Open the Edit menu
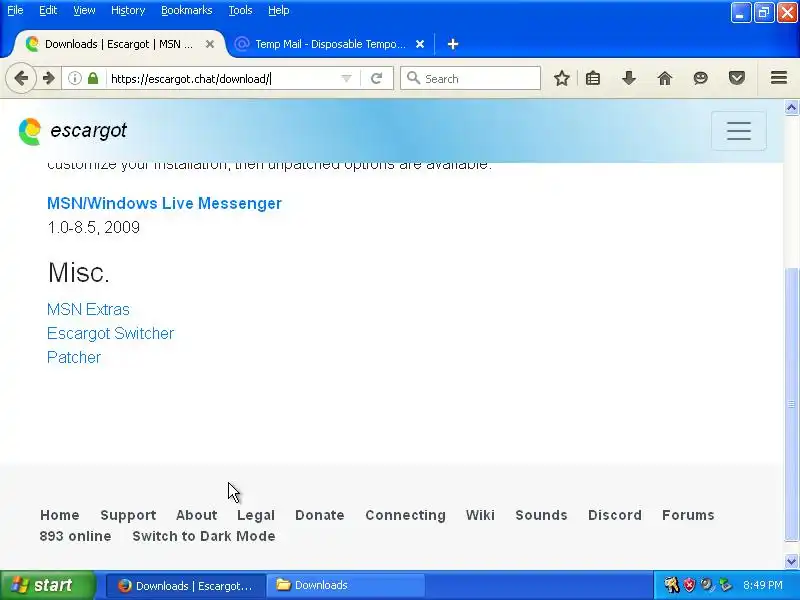800x600 pixels. 48,10
